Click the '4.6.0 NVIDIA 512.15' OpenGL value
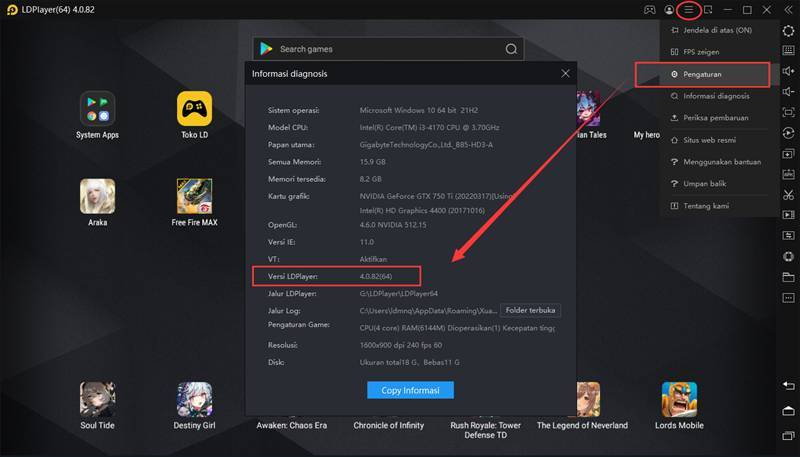Image resolution: width=800 pixels, height=457 pixels. pyautogui.click(x=393, y=225)
